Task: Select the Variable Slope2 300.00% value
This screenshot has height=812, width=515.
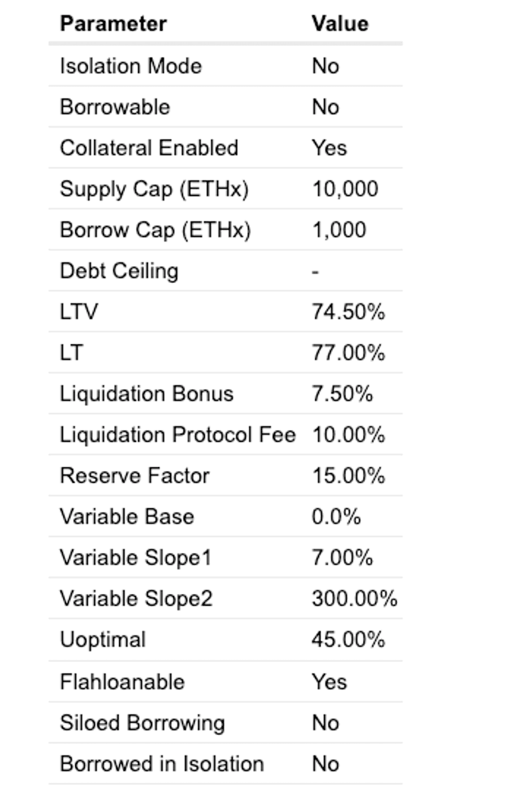Action: pos(354,599)
